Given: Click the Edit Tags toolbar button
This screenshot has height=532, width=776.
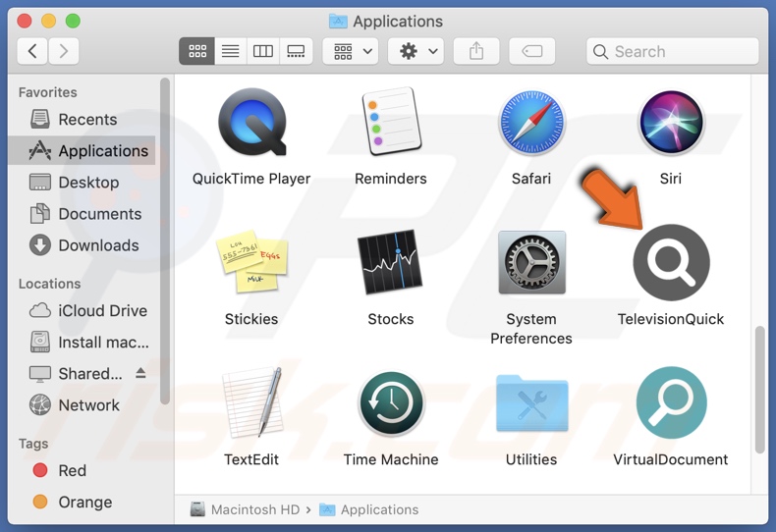Looking at the screenshot, I should (532, 51).
